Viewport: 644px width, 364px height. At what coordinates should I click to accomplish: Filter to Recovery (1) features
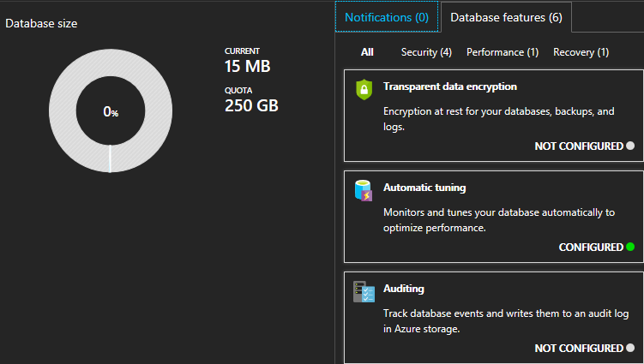(581, 52)
